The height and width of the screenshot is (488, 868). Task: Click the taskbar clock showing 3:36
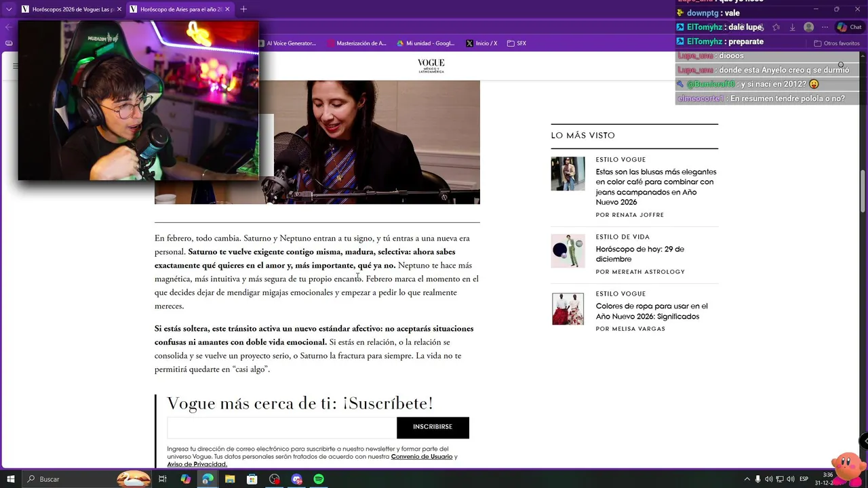[x=823, y=479]
